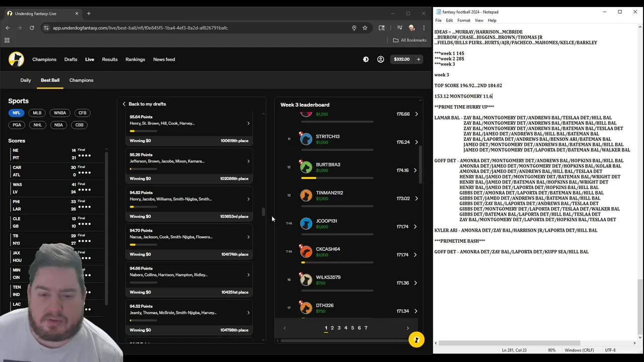644x362 pixels.
Task: Click the $332.00 balance button
Action: coord(401,59)
